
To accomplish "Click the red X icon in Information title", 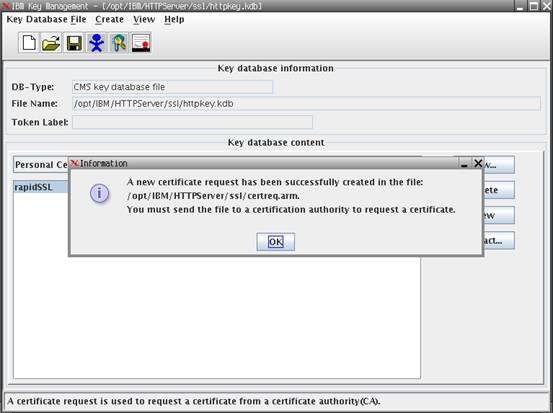I will click(74, 163).
